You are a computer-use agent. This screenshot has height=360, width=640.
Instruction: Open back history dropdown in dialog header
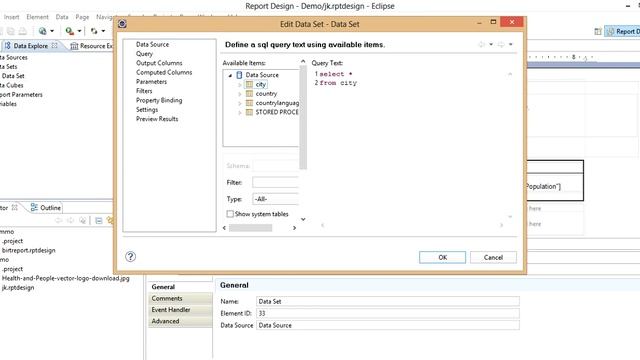pyautogui.click(x=491, y=44)
